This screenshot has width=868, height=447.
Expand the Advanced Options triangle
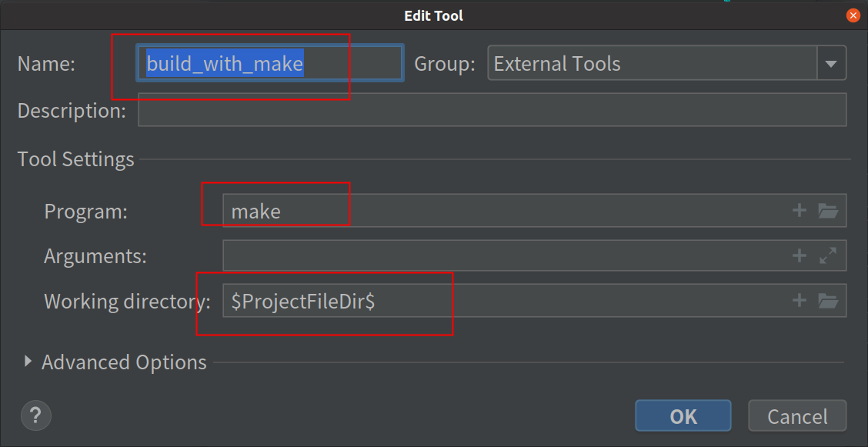(x=28, y=362)
